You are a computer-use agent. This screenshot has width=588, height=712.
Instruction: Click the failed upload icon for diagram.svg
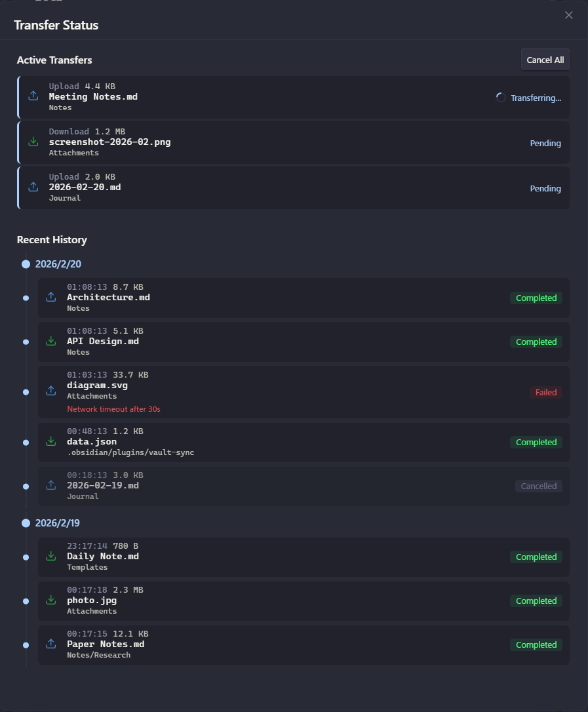[x=50, y=390]
